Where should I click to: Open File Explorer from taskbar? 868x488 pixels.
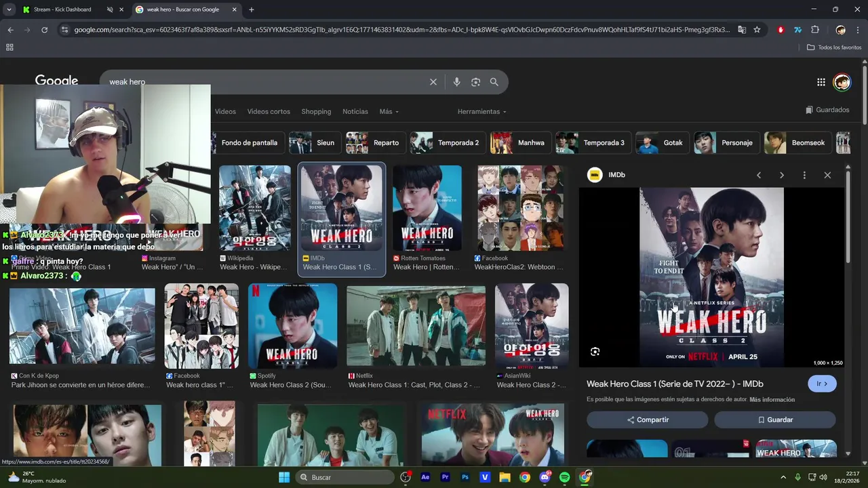(x=505, y=477)
